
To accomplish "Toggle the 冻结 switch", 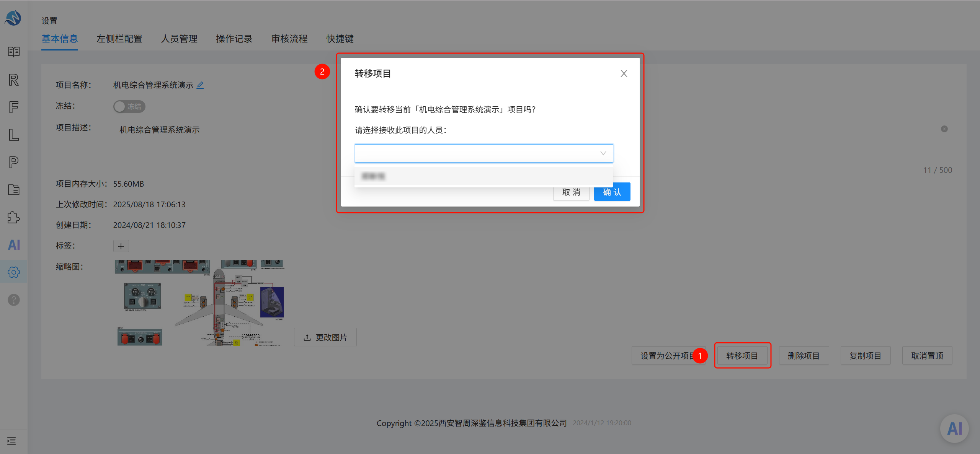I will click(129, 106).
